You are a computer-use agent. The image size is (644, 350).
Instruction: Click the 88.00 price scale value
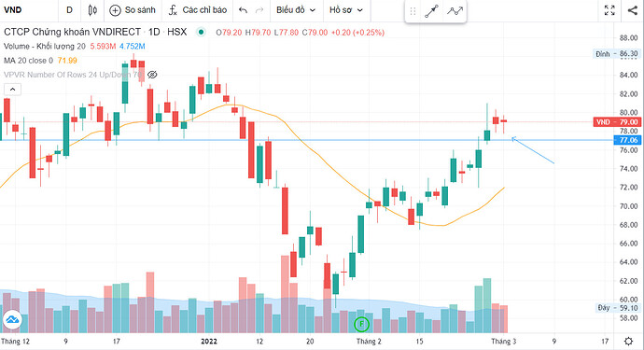[628, 37]
